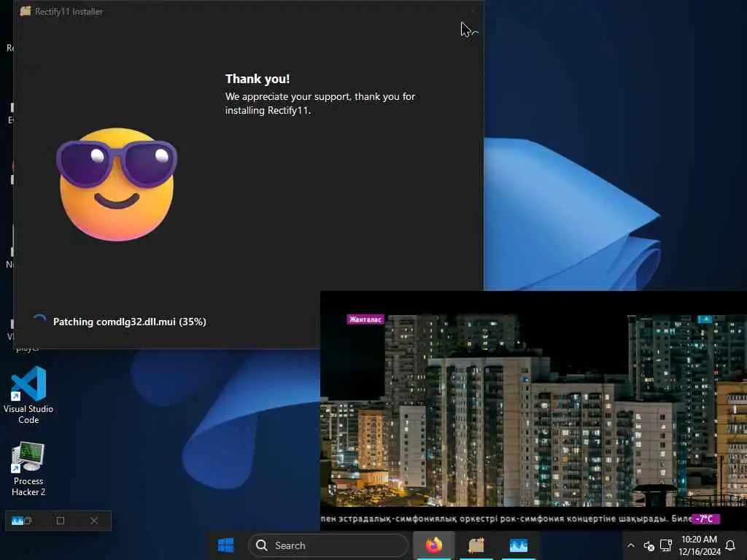Screen dimensions: 747x560
Task: Maximize the small minimized window
Action: coord(61,521)
